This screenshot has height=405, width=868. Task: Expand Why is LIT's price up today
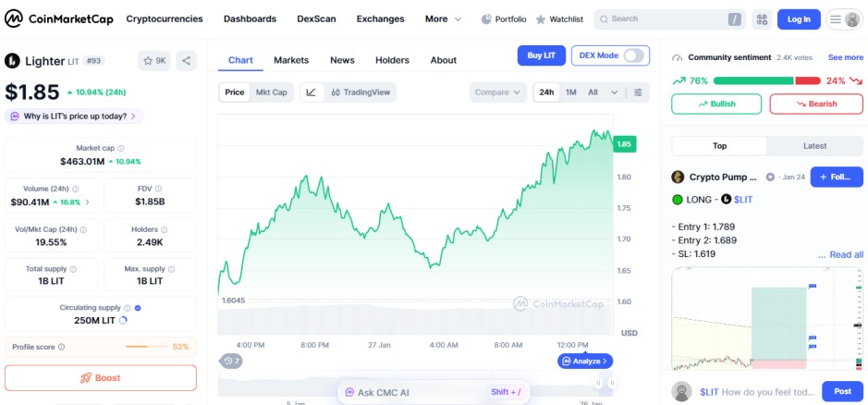(x=74, y=117)
